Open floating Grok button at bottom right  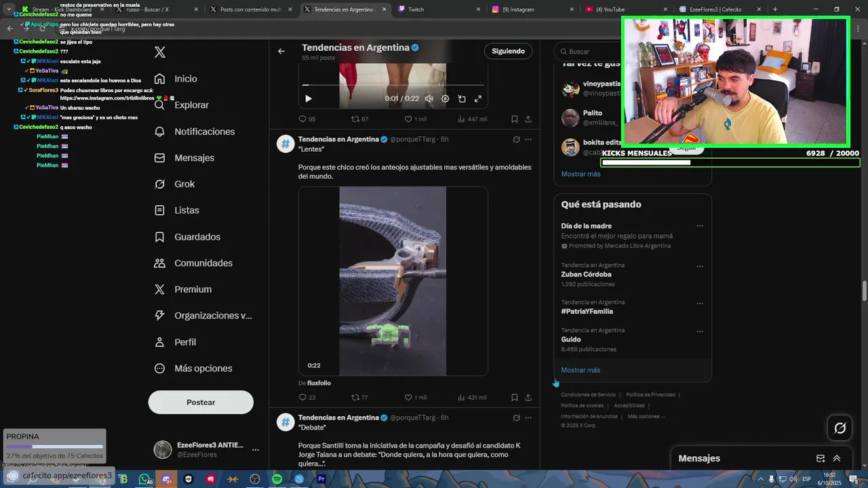840,428
